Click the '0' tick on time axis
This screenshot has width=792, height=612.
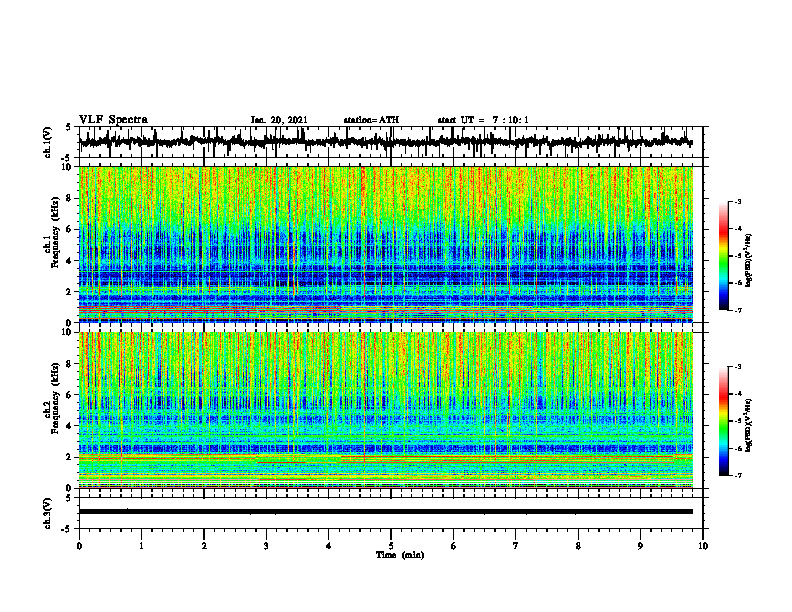coord(79,546)
